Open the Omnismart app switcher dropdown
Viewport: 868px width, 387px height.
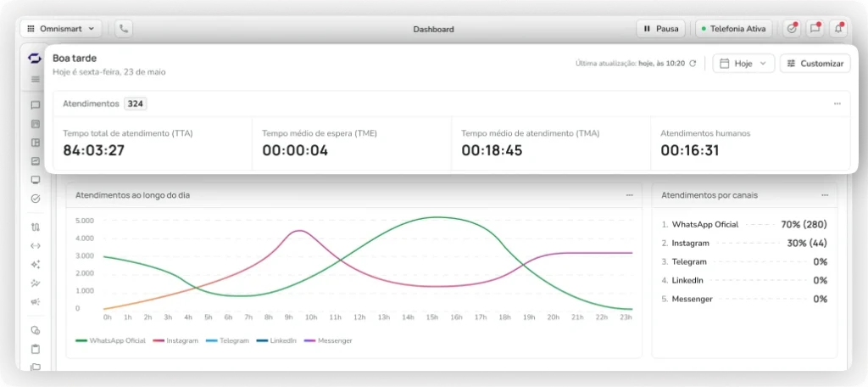(x=62, y=28)
